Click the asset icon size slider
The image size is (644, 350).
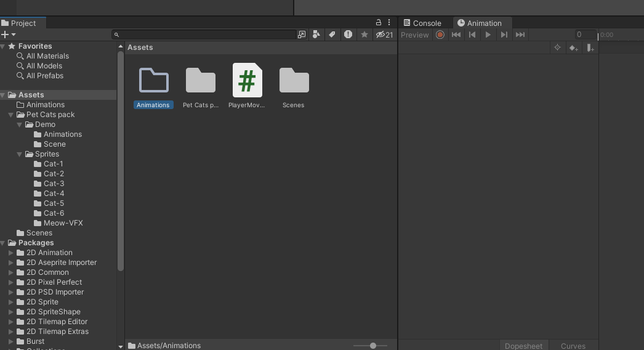coord(373,346)
